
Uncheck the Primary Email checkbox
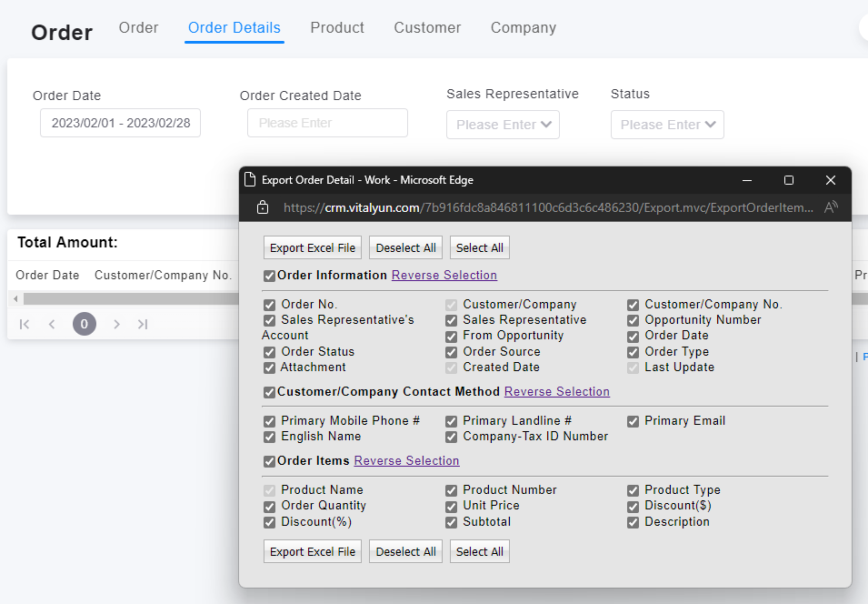pos(634,422)
